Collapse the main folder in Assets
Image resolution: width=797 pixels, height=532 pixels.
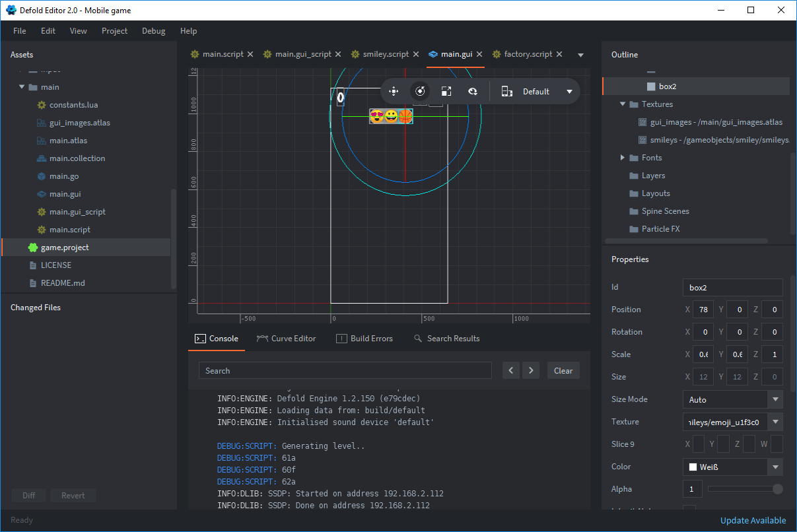pos(22,87)
